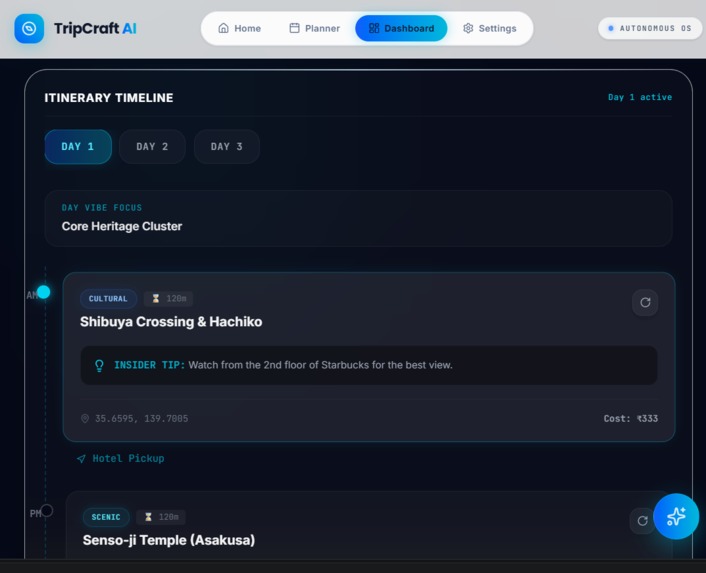Click the Hotel Pickup navigation arrow icon
706x573 pixels.
click(81, 459)
